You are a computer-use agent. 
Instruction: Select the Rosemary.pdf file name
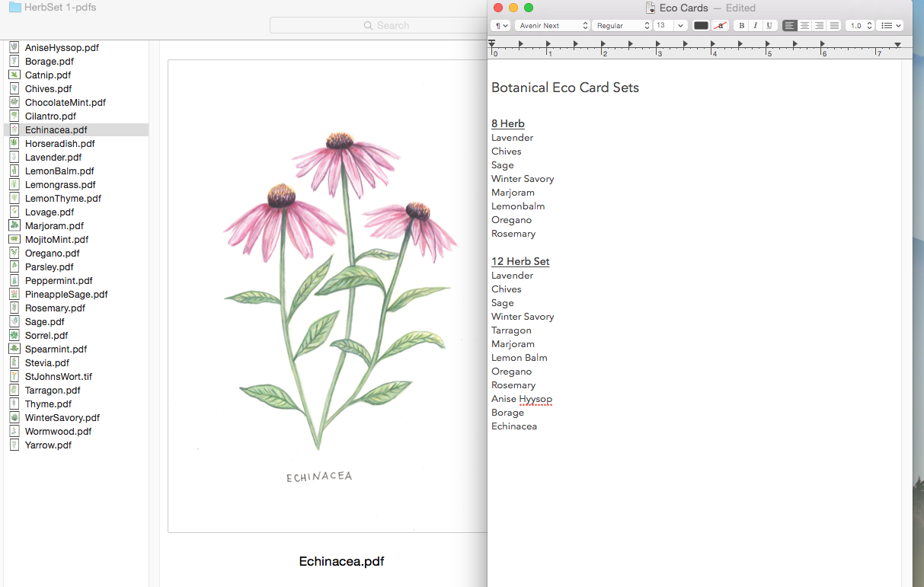[55, 308]
